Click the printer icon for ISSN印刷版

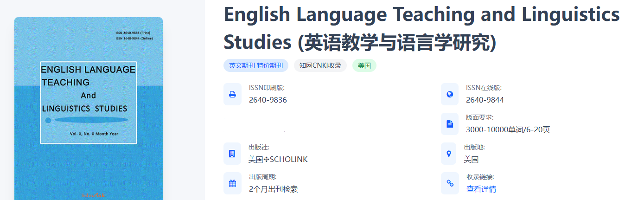(x=232, y=94)
